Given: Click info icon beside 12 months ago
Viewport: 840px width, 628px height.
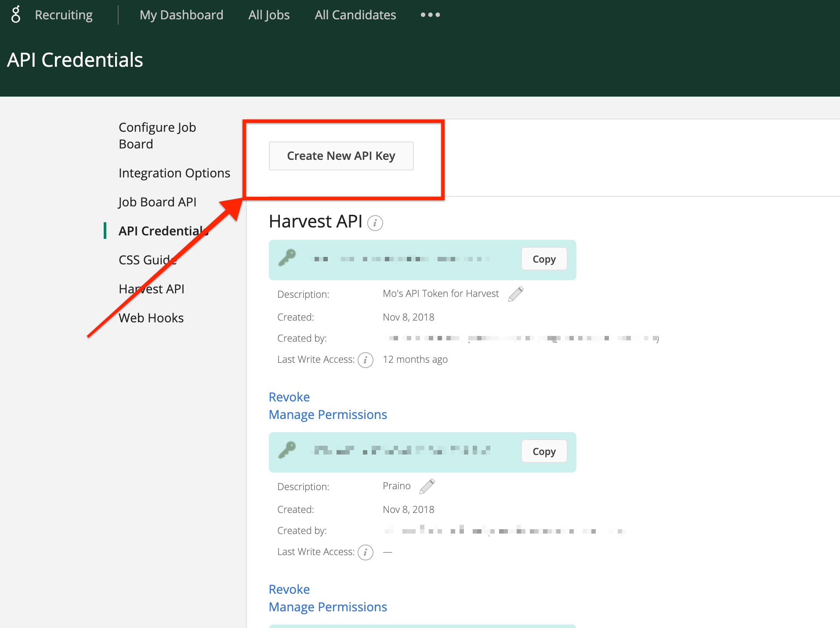Looking at the screenshot, I should pyautogui.click(x=365, y=360).
